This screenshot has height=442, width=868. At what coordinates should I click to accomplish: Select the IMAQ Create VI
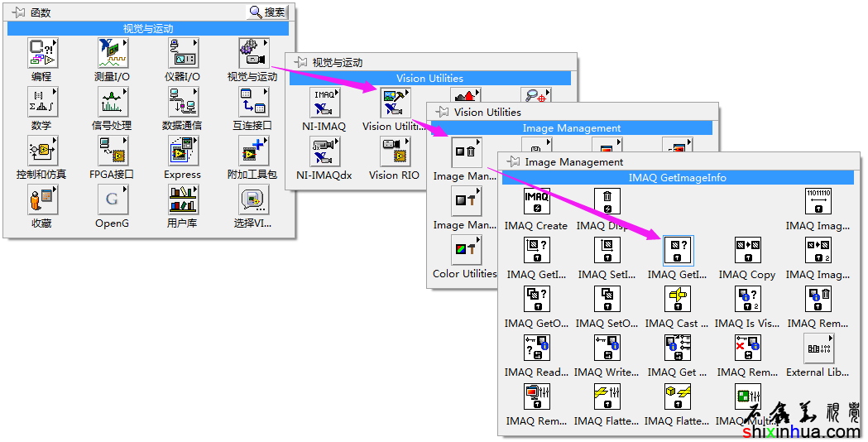(536, 202)
